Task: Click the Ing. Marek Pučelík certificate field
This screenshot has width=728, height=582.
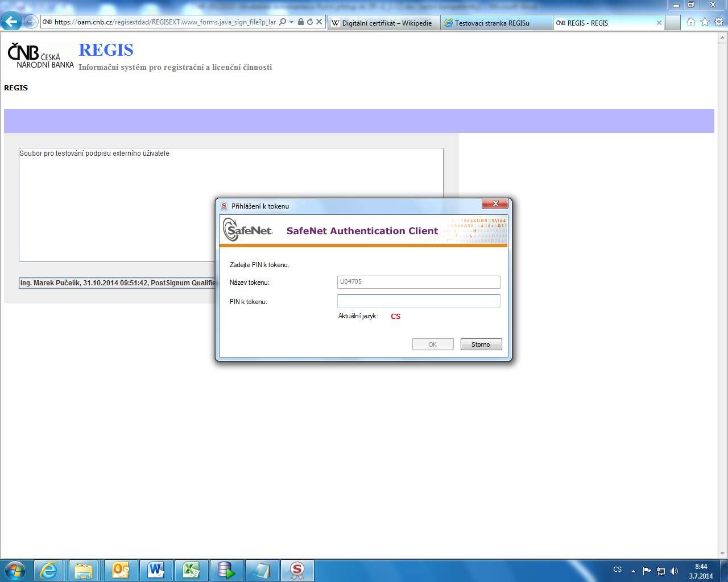Action: click(x=118, y=282)
